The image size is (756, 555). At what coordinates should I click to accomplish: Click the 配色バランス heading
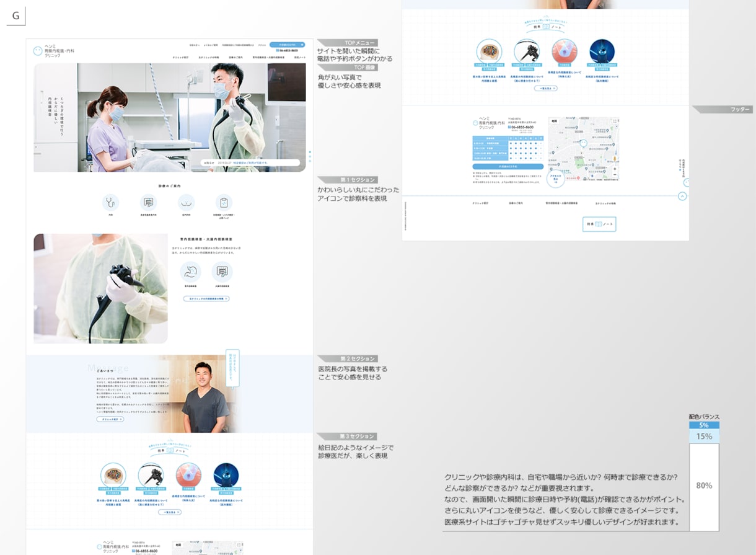[704, 417]
